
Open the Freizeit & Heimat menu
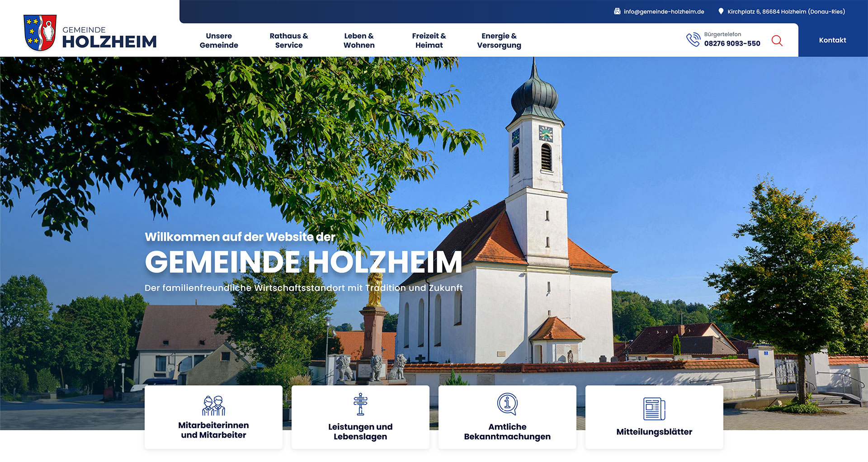[x=429, y=40]
